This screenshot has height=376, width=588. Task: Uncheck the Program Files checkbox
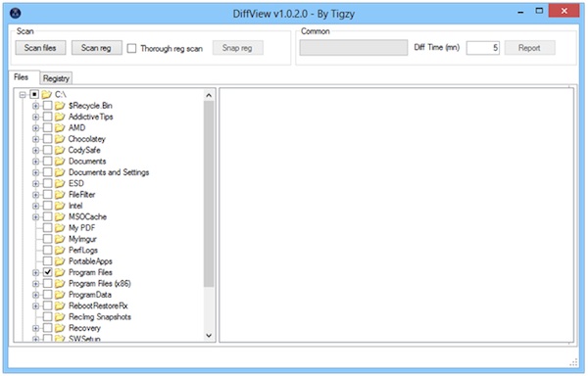tap(48, 272)
